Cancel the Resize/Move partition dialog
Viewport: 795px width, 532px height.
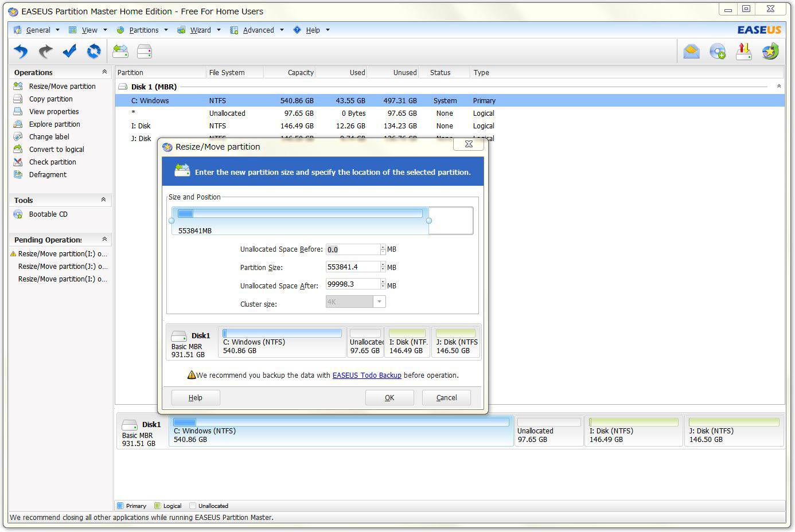pyautogui.click(x=446, y=398)
